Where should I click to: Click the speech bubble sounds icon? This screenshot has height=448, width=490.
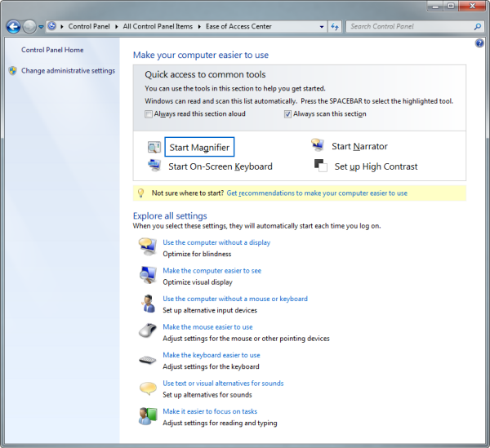tap(148, 388)
